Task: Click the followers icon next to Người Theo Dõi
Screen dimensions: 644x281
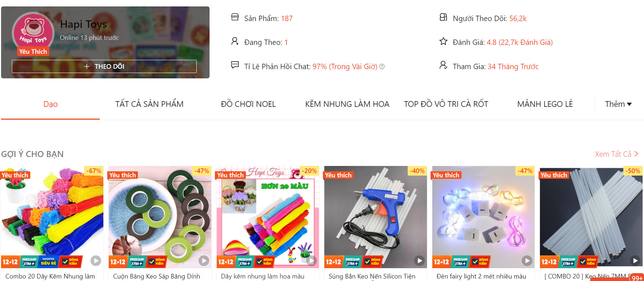Action: tap(443, 17)
